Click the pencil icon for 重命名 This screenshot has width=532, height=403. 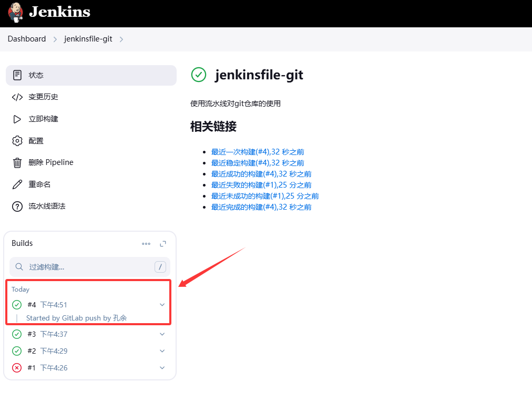coord(17,184)
